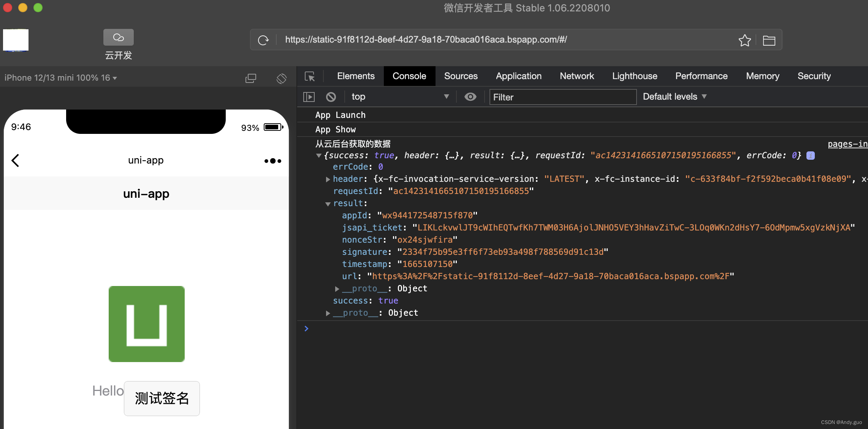Select the Console tab
The height and width of the screenshot is (429, 868).
click(x=409, y=76)
